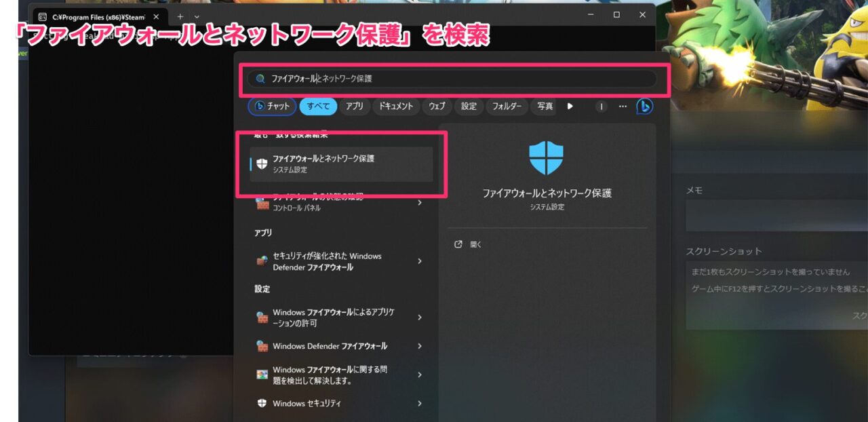Click the 開く button to launch firewall settings
Viewport: 868px width, 422px height.
pyautogui.click(x=474, y=244)
